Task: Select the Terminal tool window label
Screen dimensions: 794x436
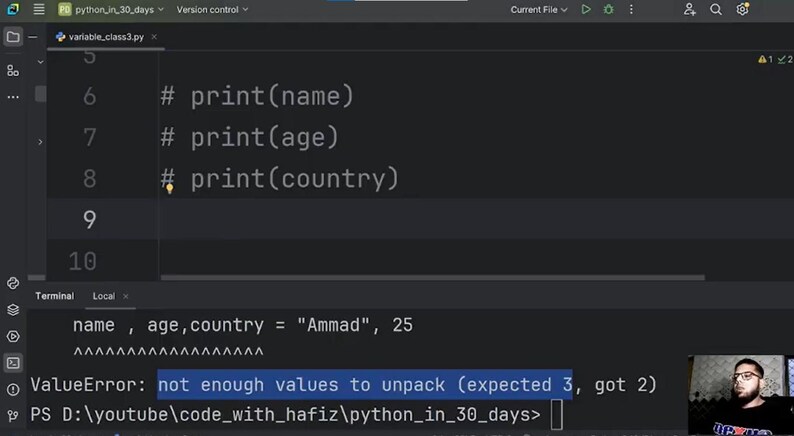Action: coord(55,296)
